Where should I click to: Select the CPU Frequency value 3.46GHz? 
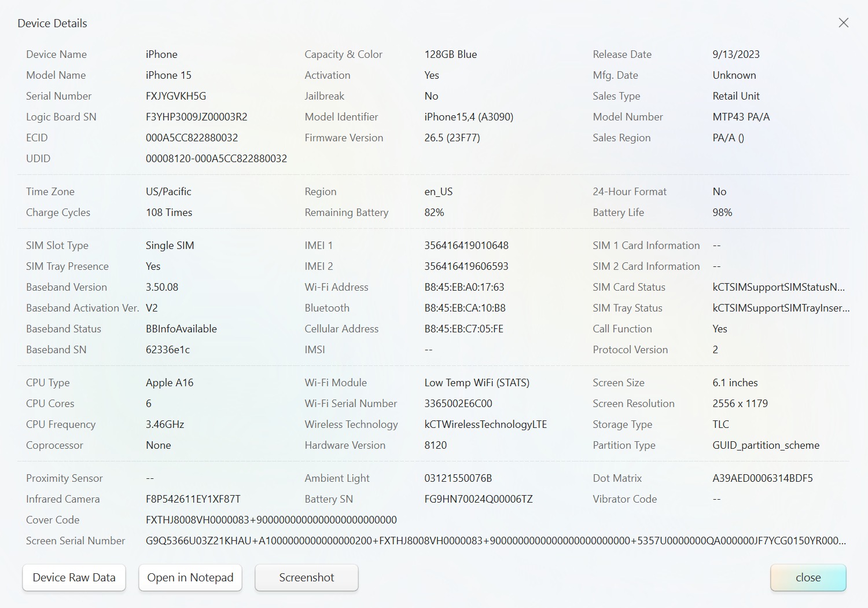(x=165, y=424)
